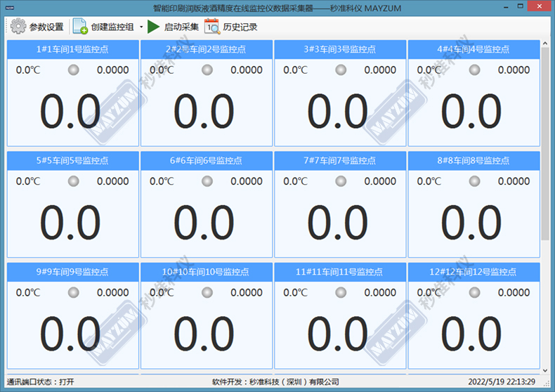The height and width of the screenshot is (392, 555).
Task: Click the large 0.0 reading in 8#8车间8号监控点
Action: (x=471, y=223)
